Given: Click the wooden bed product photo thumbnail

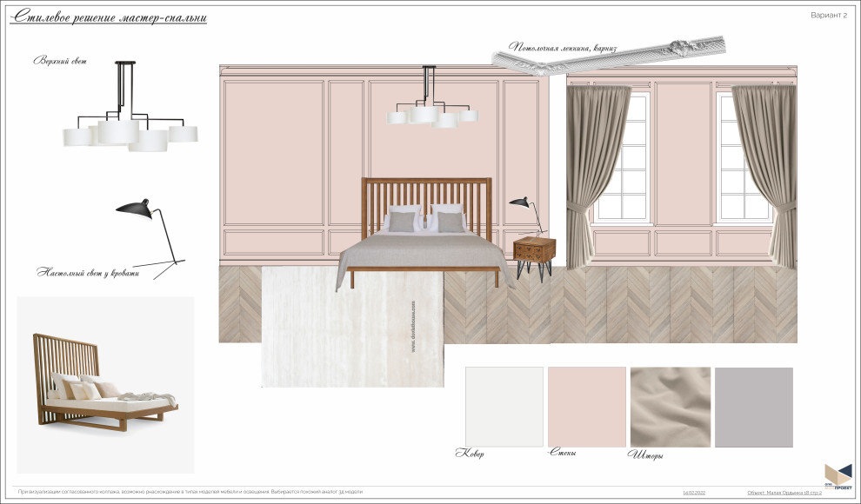Looking at the screenshot, I should tap(106, 384).
